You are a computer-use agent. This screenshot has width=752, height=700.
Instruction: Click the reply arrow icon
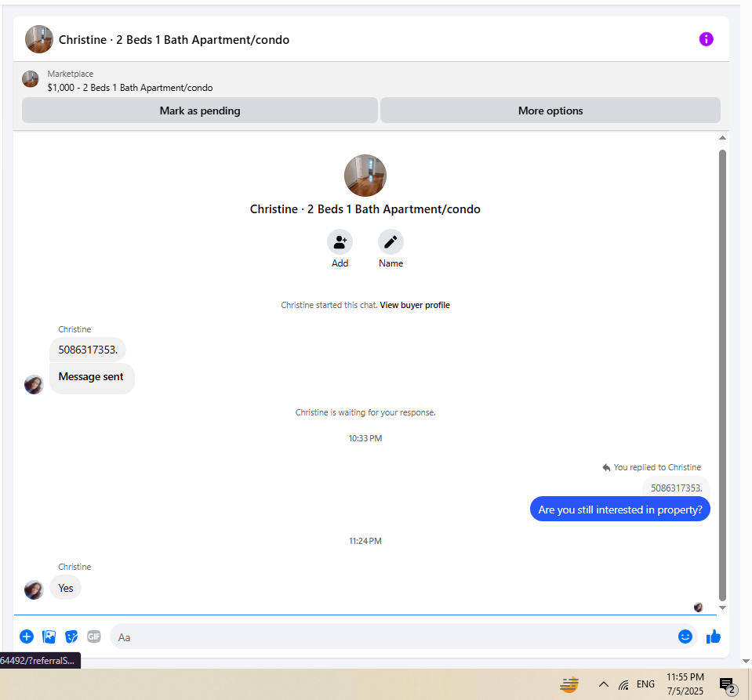pyautogui.click(x=607, y=467)
